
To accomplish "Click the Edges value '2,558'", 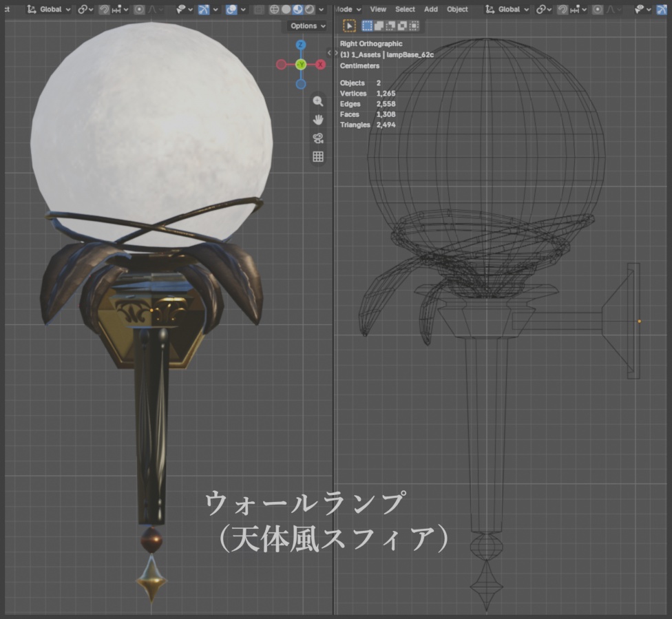I will pos(386,104).
